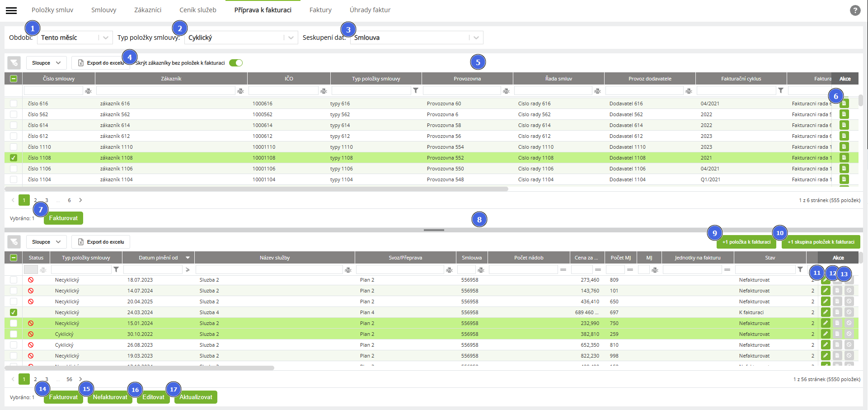The width and height of the screenshot is (868, 410).
Task: Uncheck the číslo 1108 contract row checkbox
Action: click(14, 158)
